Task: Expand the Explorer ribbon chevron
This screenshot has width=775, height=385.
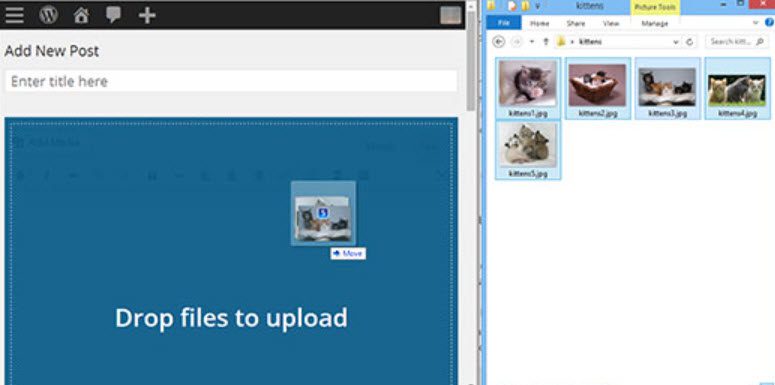Action: (755, 23)
